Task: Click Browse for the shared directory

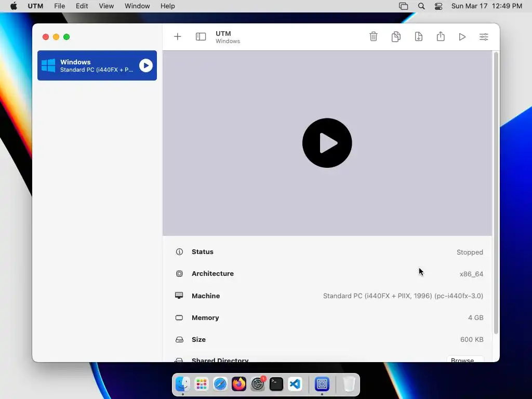Action: [465, 359]
